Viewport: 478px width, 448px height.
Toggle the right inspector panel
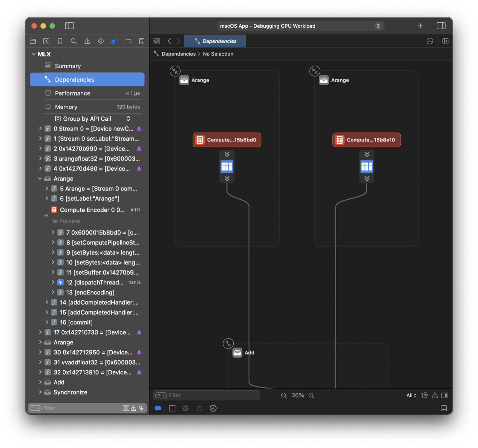point(441,26)
